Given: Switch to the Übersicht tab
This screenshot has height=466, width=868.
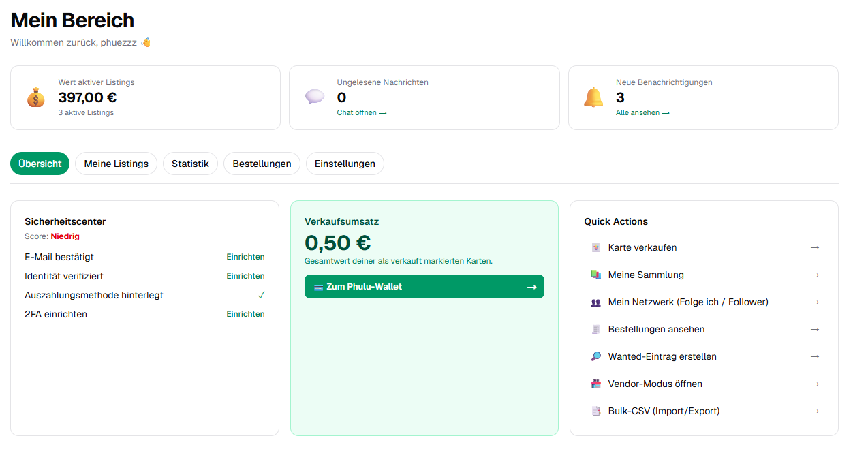Looking at the screenshot, I should click(x=40, y=164).
